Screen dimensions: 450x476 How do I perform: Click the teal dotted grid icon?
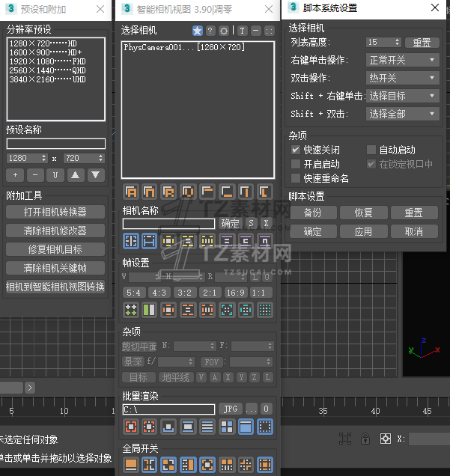(264, 310)
